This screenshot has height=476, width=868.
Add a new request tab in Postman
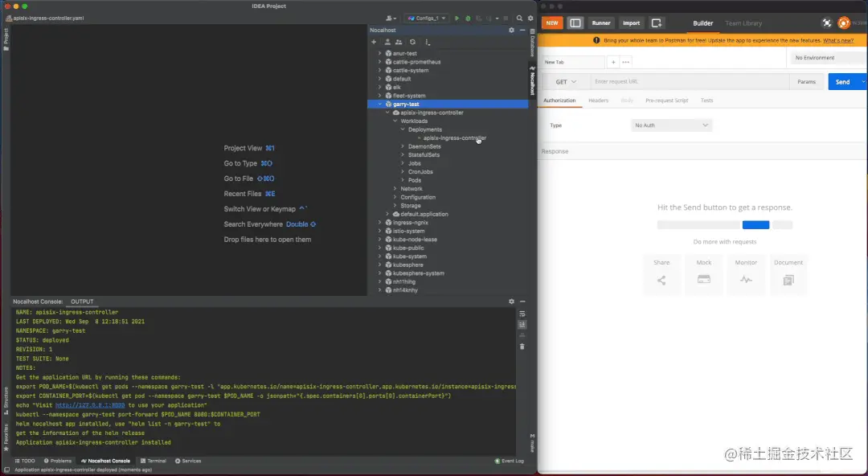(613, 62)
